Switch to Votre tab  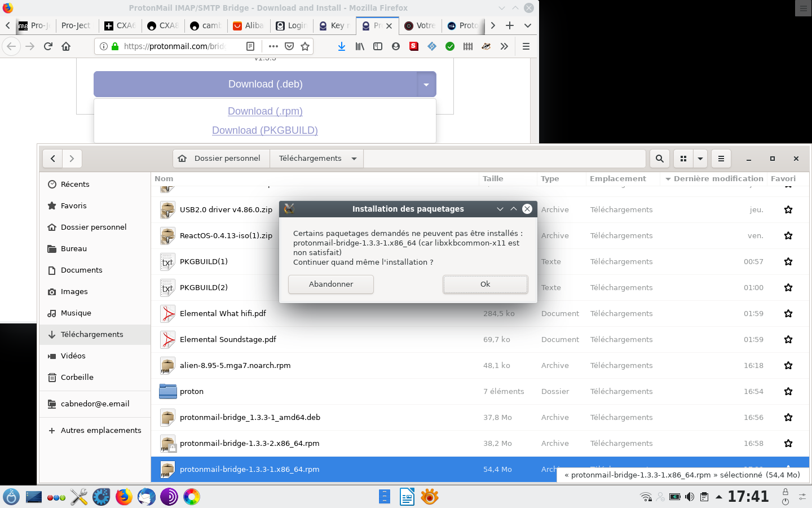pyautogui.click(x=420, y=25)
